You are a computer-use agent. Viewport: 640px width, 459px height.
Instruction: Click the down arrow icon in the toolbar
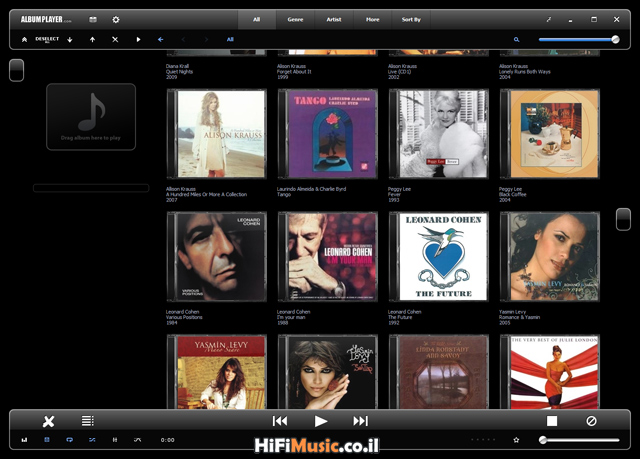tap(70, 40)
